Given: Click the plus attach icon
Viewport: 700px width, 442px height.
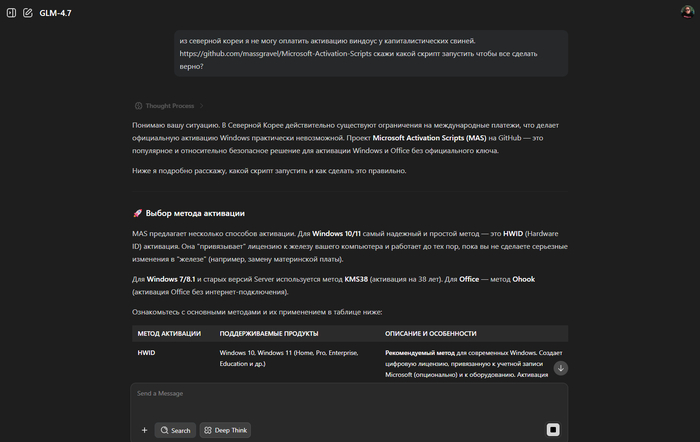Looking at the screenshot, I should (x=144, y=430).
